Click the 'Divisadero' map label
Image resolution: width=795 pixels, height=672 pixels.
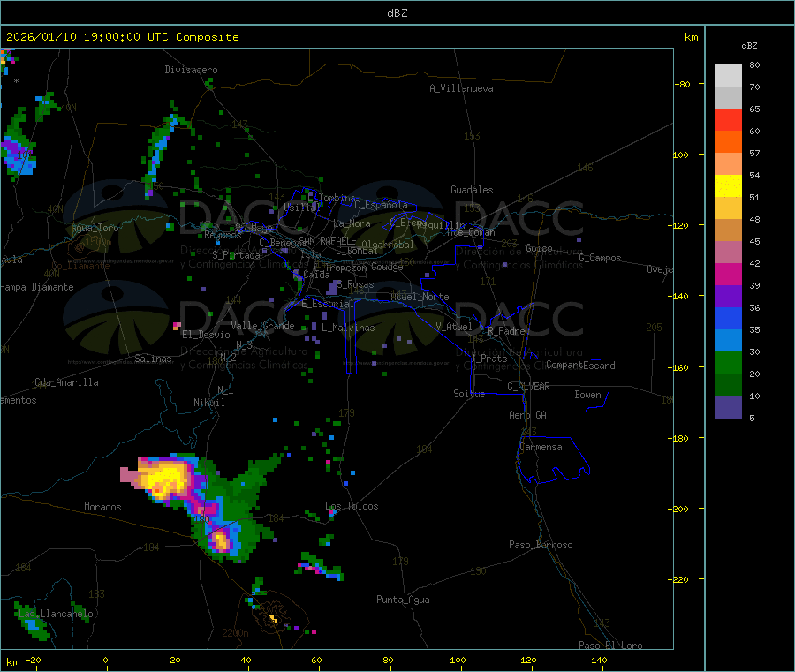click(x=191, y=70)
